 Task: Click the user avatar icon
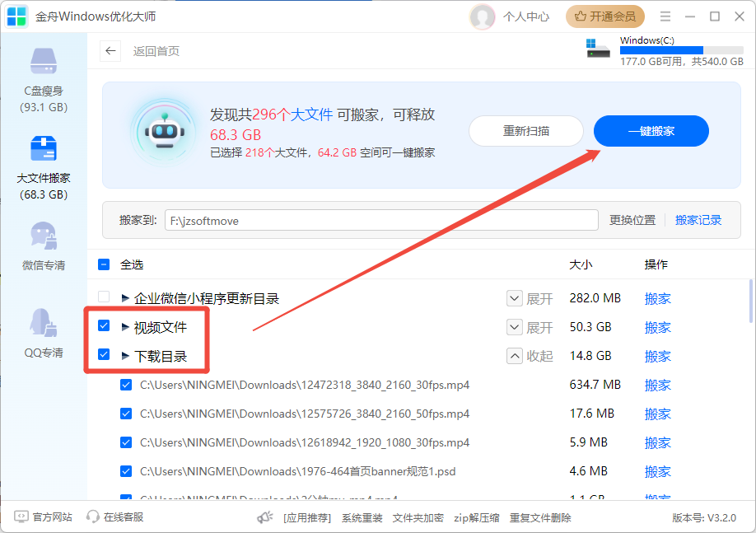[x=482, y=16]
